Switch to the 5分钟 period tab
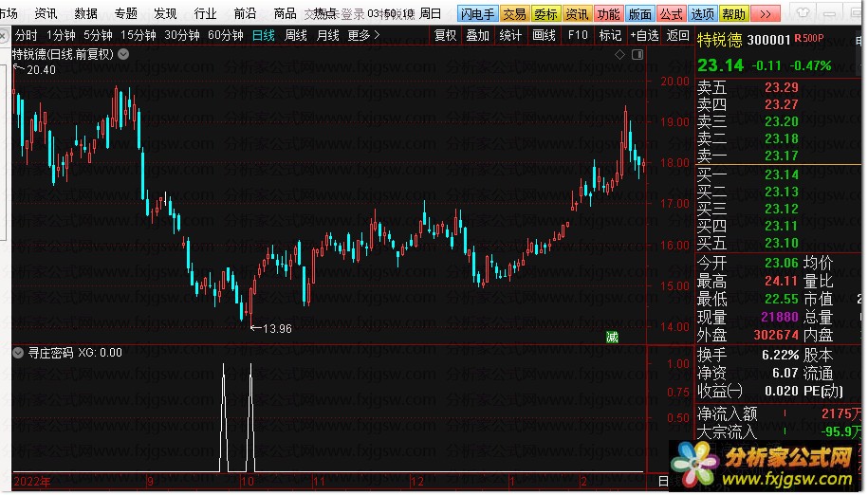The height and width of the screenshot is (495, 868). [98, 35]
